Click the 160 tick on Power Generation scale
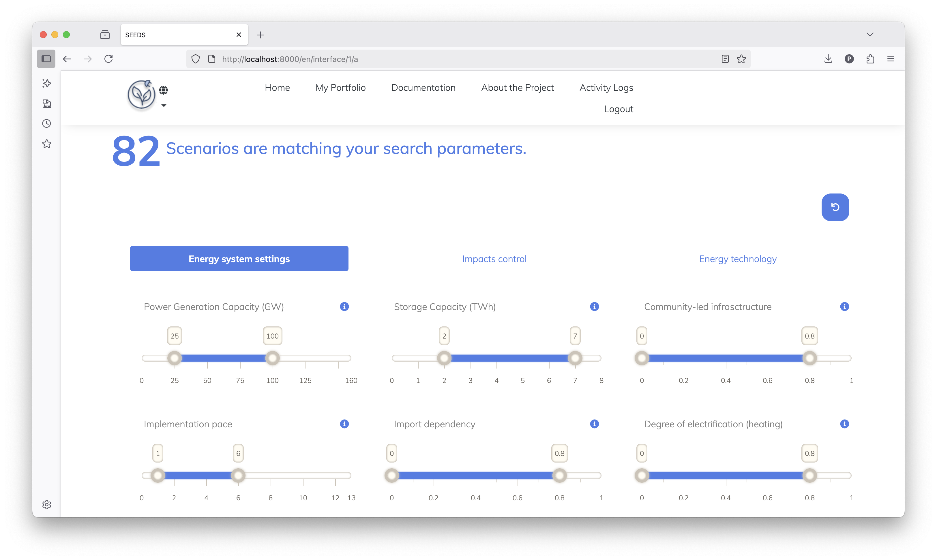 click(351, 380)
